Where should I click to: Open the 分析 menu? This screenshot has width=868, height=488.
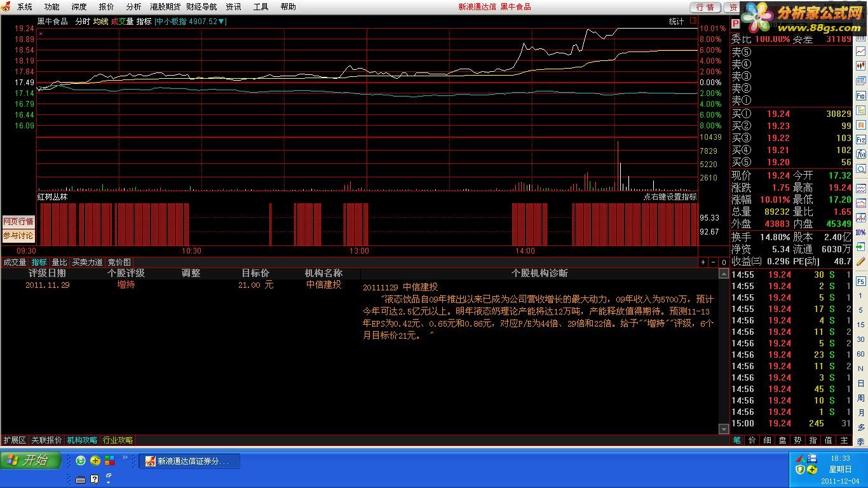pos(134,7)
